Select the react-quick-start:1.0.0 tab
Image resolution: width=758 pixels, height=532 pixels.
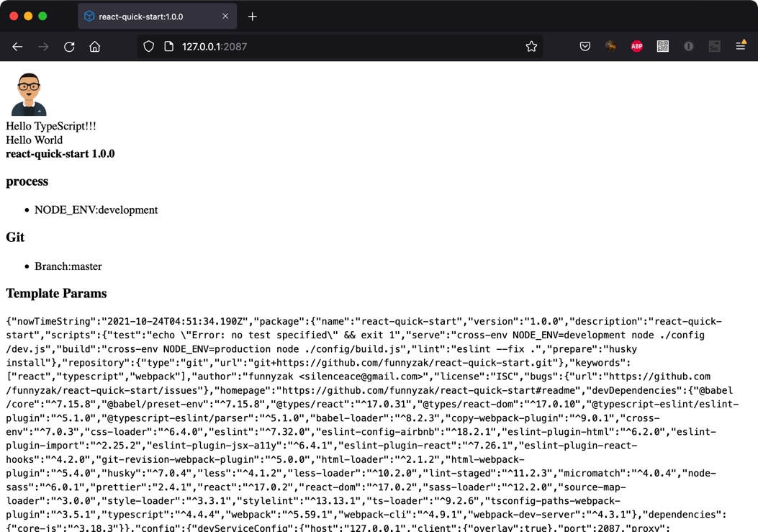[x=157, y=16]
